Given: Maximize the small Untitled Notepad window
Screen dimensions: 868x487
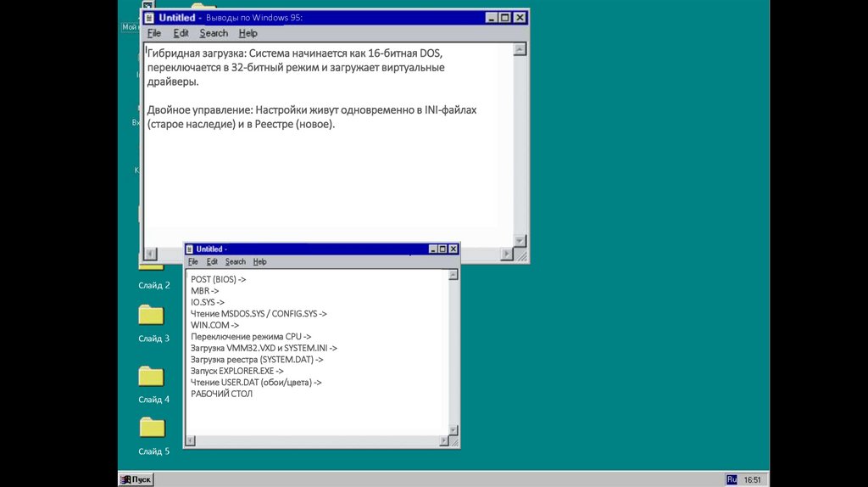Looking at the screenshot, I should 442,249.
